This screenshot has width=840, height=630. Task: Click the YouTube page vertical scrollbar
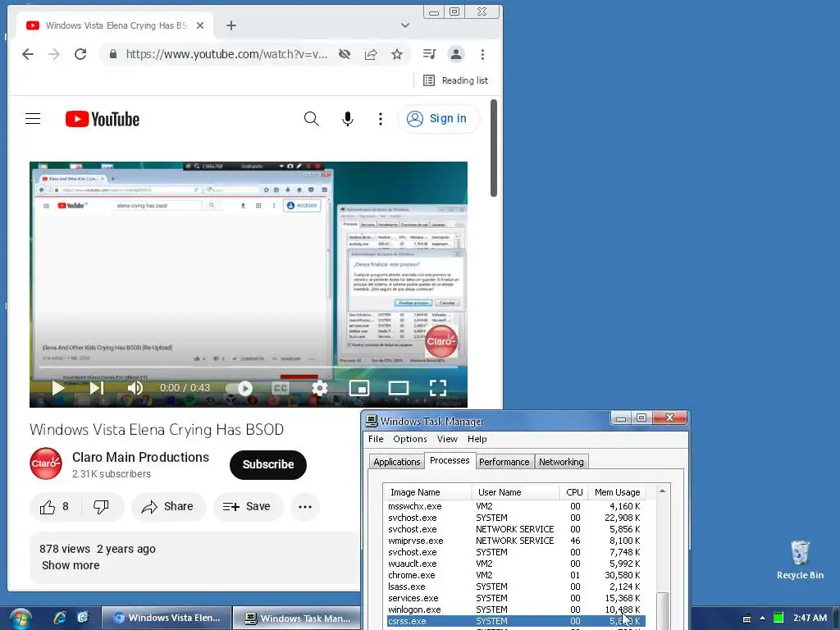point(494,148)
